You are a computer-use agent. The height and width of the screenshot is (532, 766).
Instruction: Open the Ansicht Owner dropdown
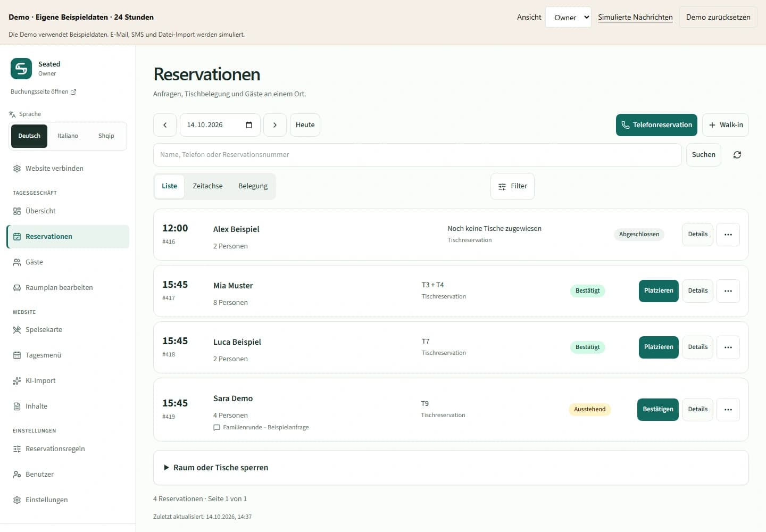pyautogui.click(x=568, y=17)
